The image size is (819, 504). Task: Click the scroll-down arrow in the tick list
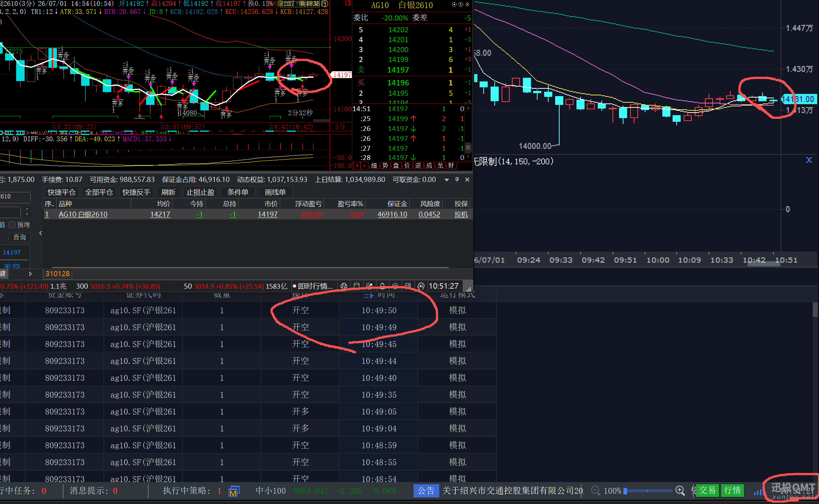click(x=468, y=158)
